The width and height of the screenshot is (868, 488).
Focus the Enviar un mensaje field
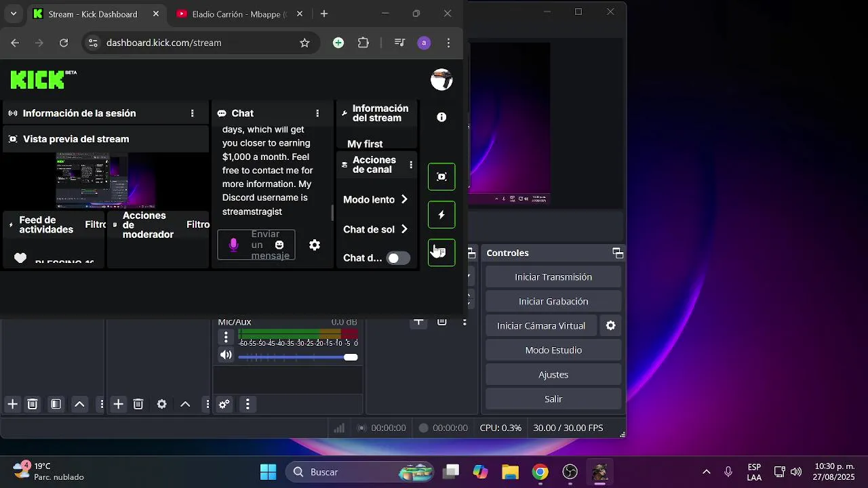pyautogui.click(x=256, y=245)
